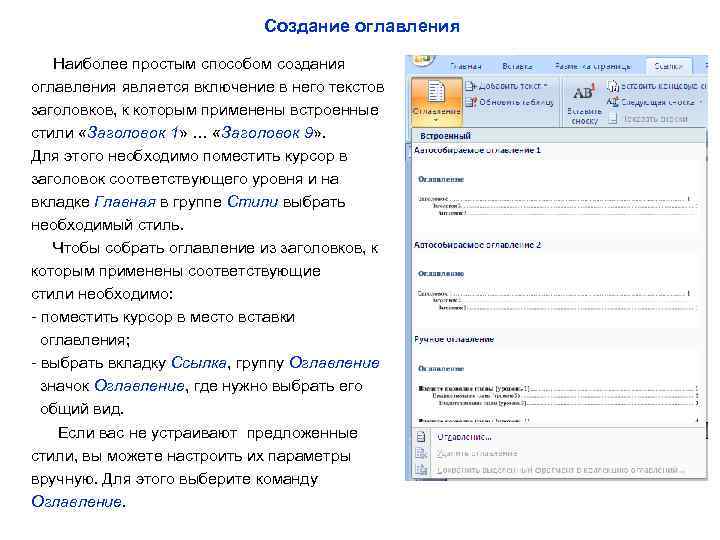Click the Следующая сноска icon

pos(613,102)
